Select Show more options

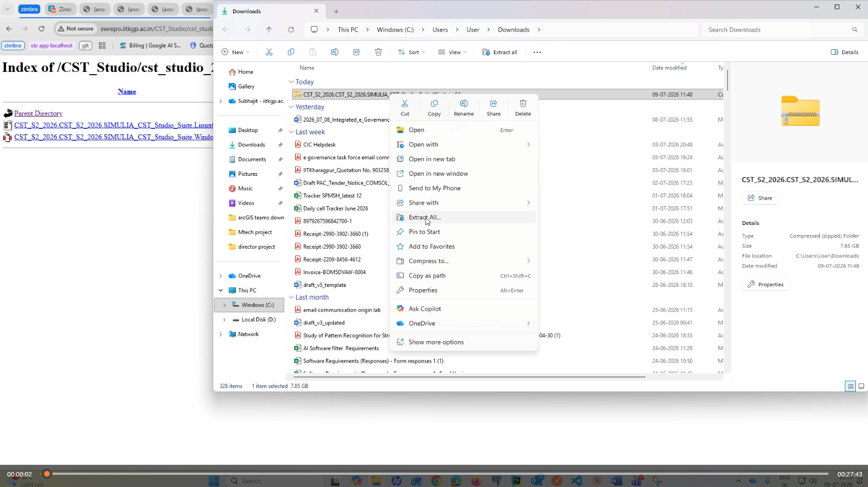pyautogui.click(x=464, y=342)
